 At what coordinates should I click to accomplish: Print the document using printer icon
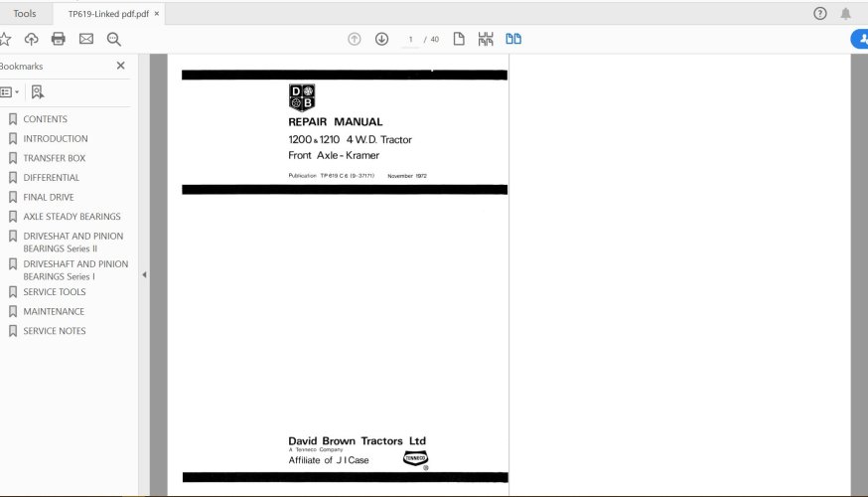[x=59, y=39]
